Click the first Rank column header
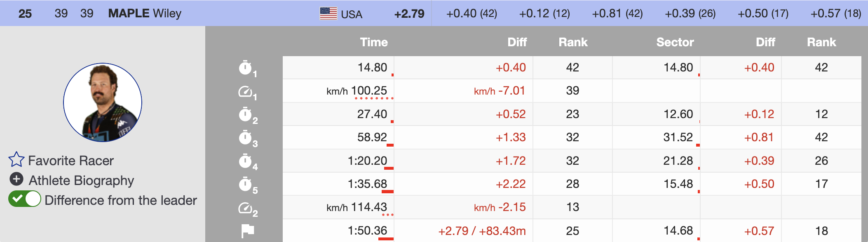868x242 pixels. (573, 42)
